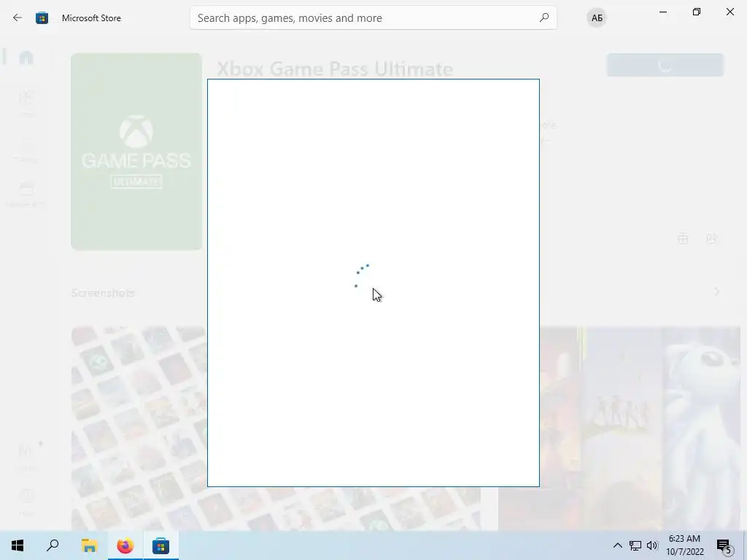Open the network status tray icon

[635, 545]
